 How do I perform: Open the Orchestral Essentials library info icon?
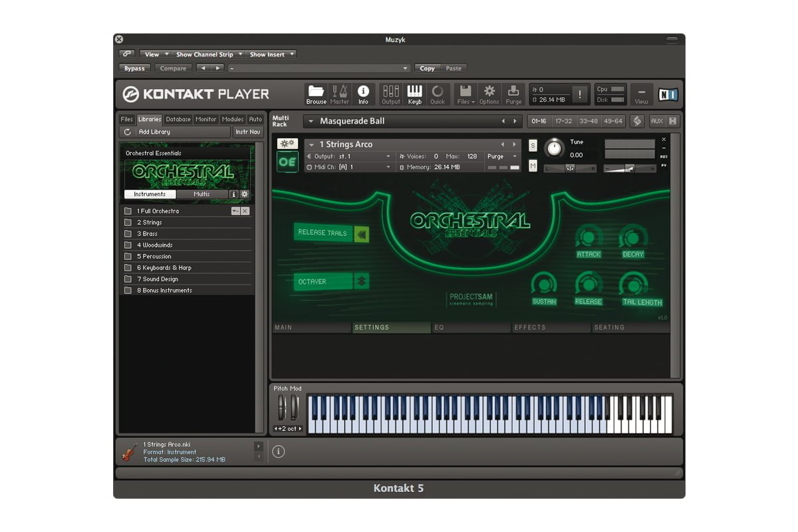(233, 194)
